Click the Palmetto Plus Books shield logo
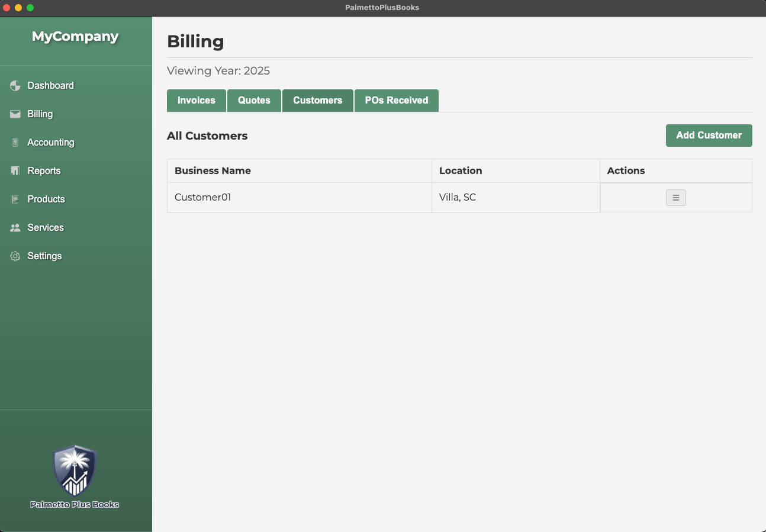The image size is (766, 532). pos(75,471)
